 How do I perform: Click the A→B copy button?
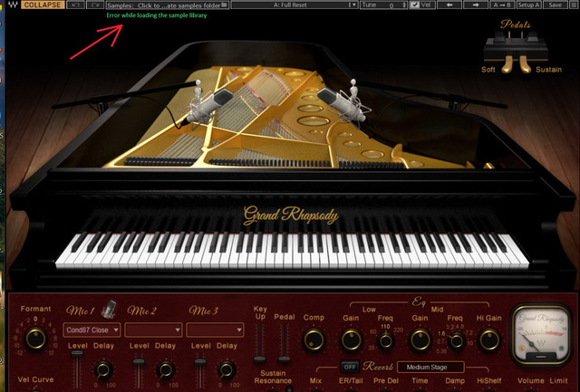pyautogui.click(x=502, y=5)
